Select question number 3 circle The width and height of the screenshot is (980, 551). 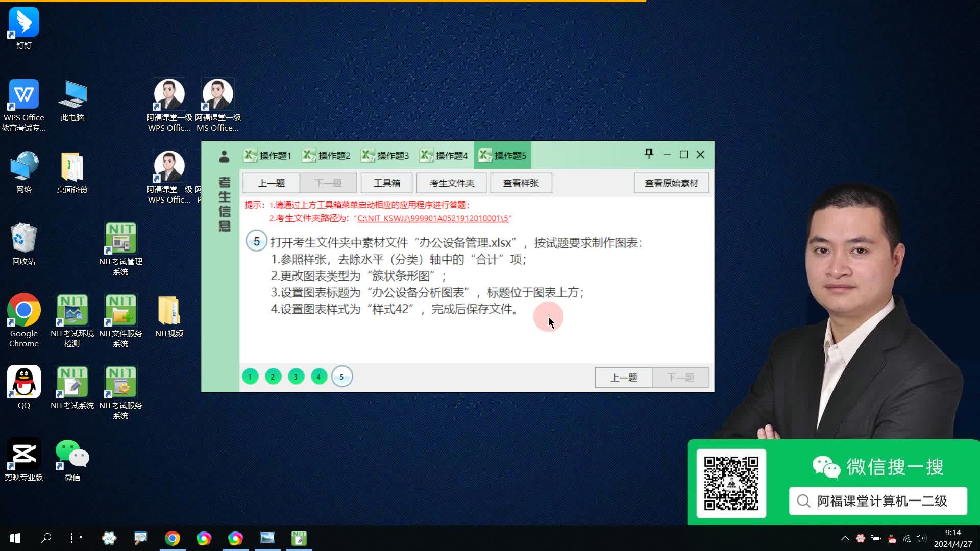point(296,377)
